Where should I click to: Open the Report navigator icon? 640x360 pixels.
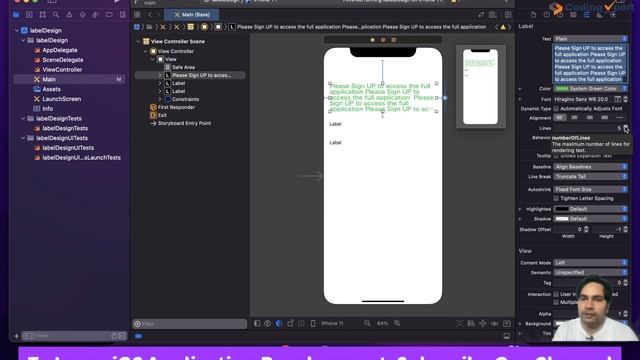[122, 15]
